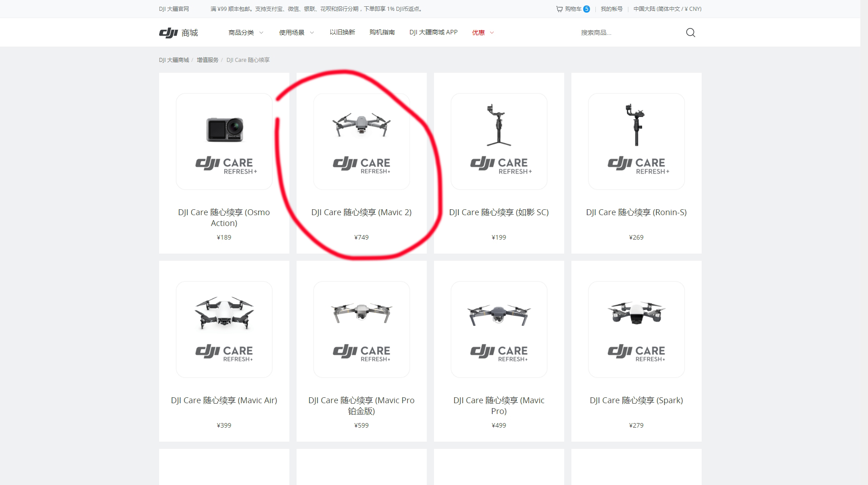Open the Mavic Pro Care Refresh thumbnail

pos(499,330)
